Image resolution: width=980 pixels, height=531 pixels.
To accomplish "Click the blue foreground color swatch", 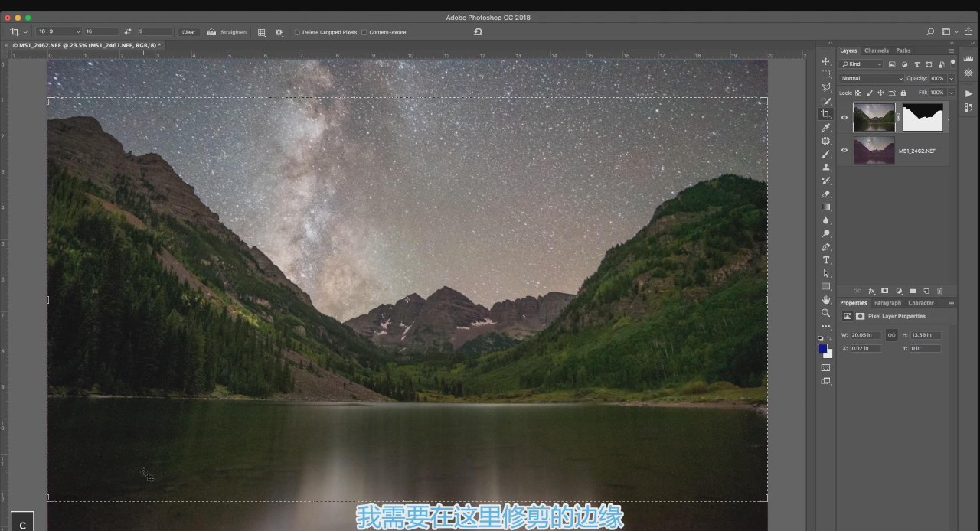I will tap(823, 349).
